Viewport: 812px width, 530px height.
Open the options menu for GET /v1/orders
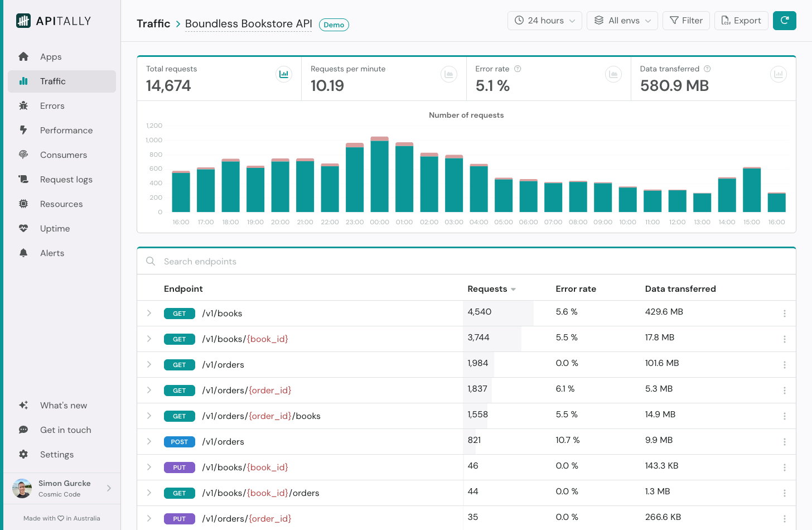pyautogui.click(x=785, y=364)
